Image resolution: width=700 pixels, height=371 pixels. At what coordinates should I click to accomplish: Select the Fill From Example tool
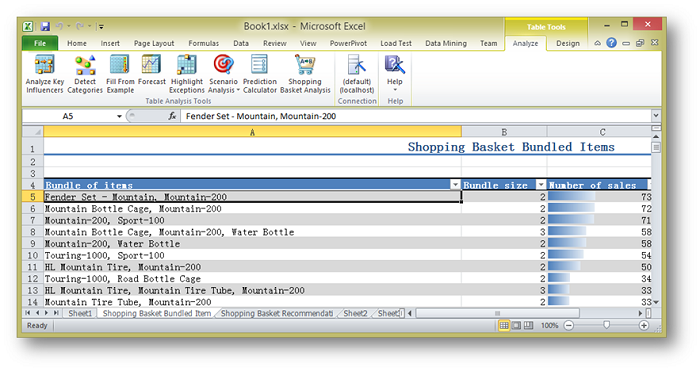120,74
